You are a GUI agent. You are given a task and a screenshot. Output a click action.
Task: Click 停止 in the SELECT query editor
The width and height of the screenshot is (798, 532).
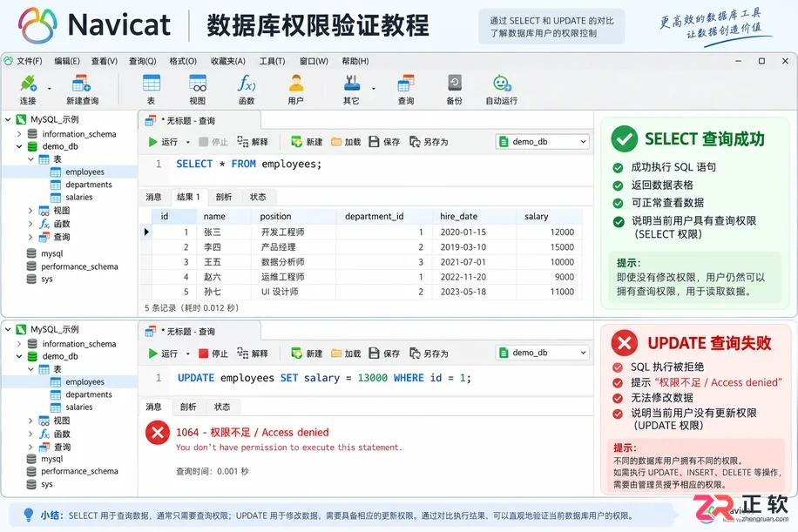[x=213, y=142]
